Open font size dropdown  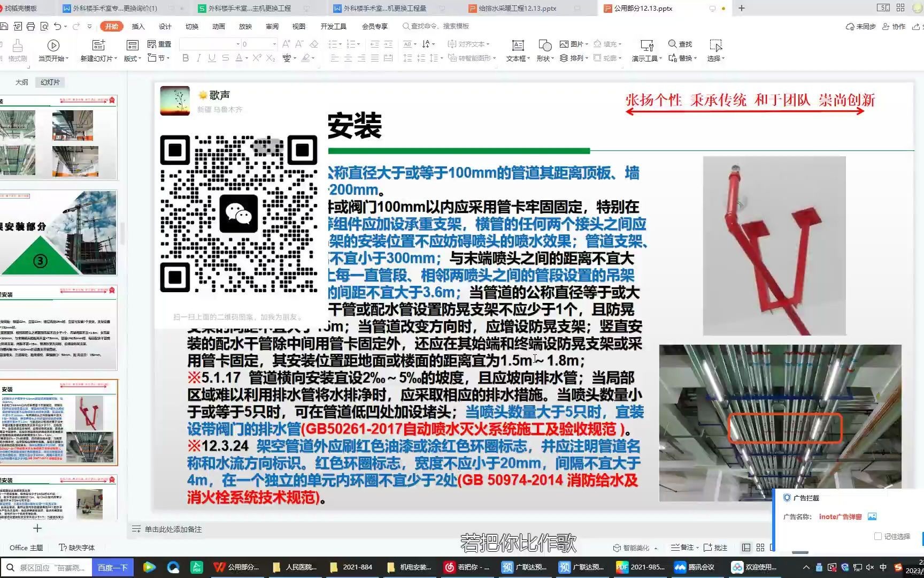coord(275,44)
